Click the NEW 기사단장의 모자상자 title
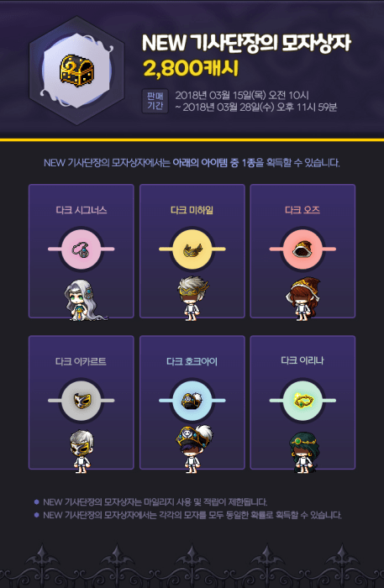The width and height of the screenshot is (384, 588). click(x=246, y=43)
